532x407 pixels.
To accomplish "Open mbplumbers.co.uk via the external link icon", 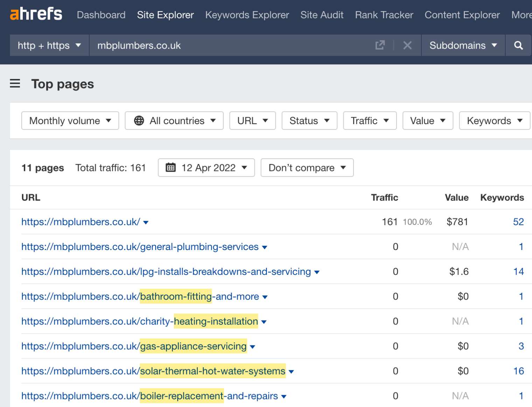I will coord(380,45).
